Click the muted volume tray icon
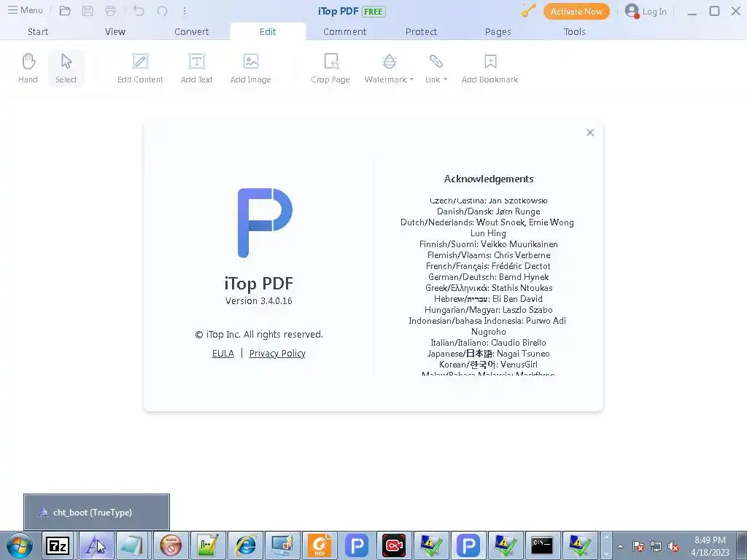This screenshot has width=747, height=560. tap(673, 547)
